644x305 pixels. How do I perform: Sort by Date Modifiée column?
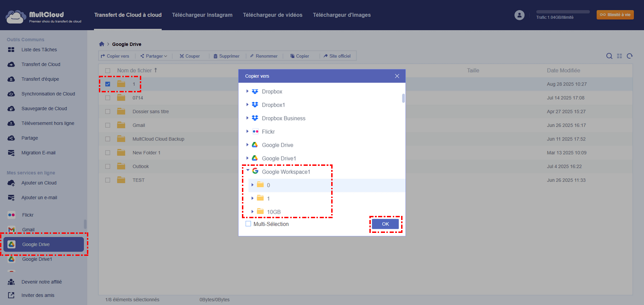pos(563,70)
